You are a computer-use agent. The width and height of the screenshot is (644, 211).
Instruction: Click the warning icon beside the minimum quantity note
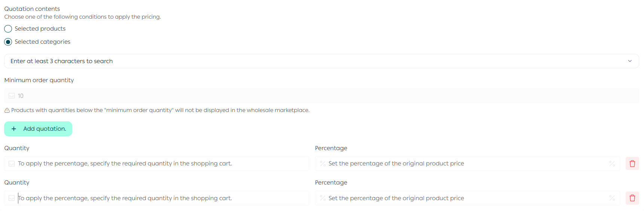[x=7, y=111]
